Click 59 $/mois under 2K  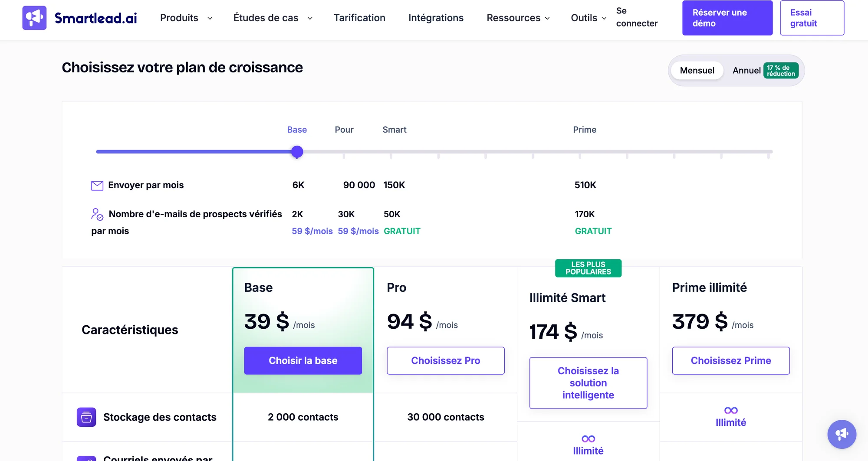(312, 231)
